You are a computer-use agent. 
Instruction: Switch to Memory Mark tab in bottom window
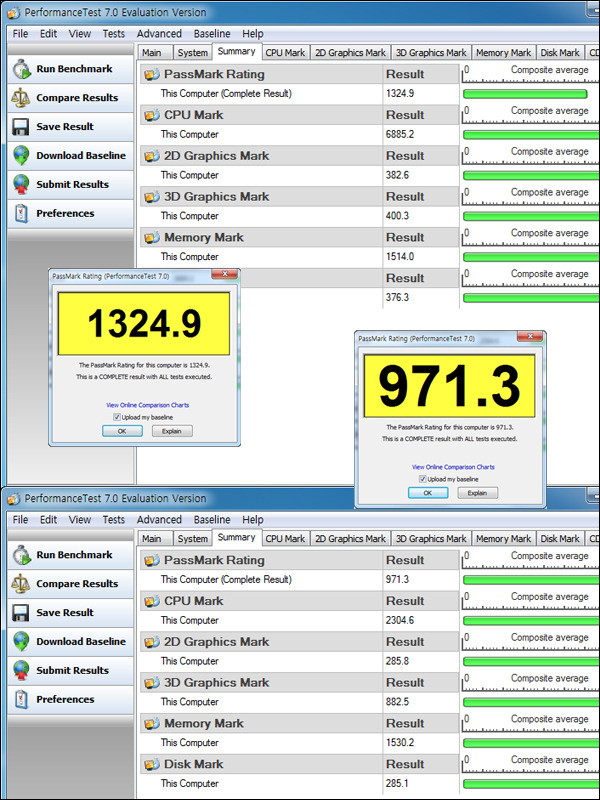pyautogui.click(x=504, y=539)
